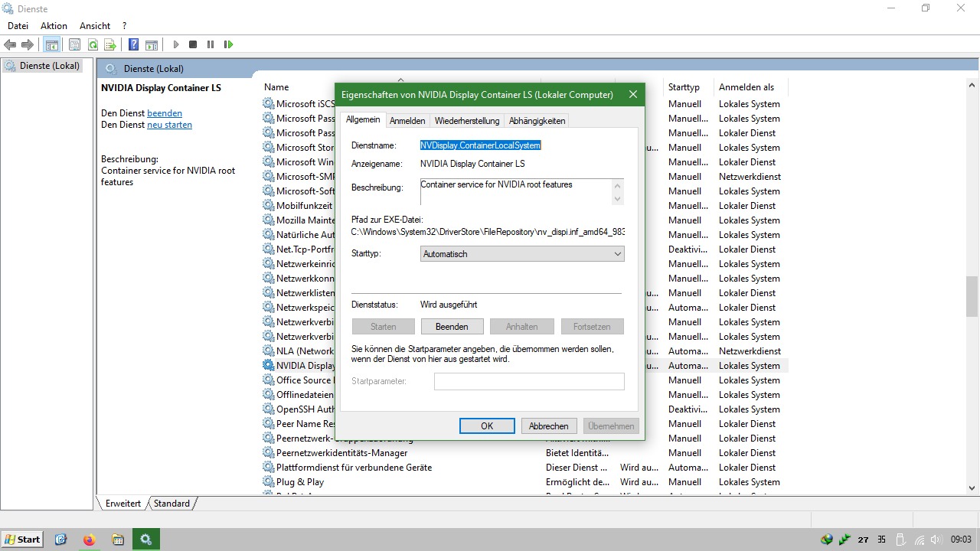Click the Forward arrow in the Dienste toolbar

click(x=28, y=45)
